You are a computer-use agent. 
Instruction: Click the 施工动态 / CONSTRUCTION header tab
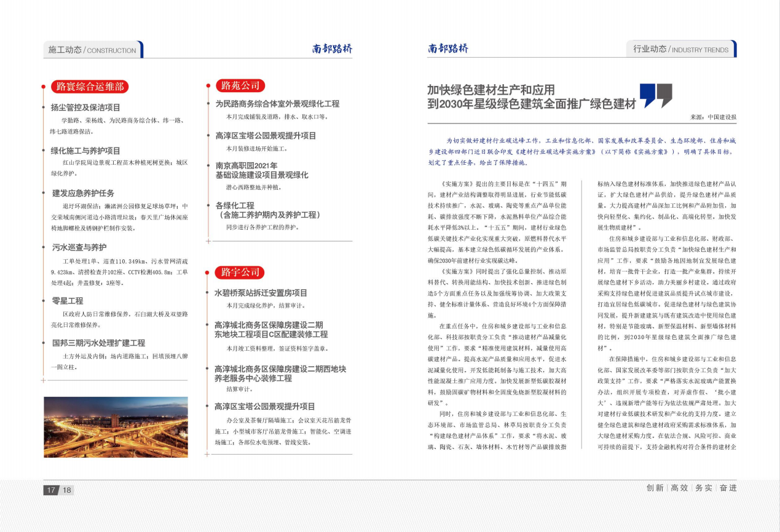93,50
